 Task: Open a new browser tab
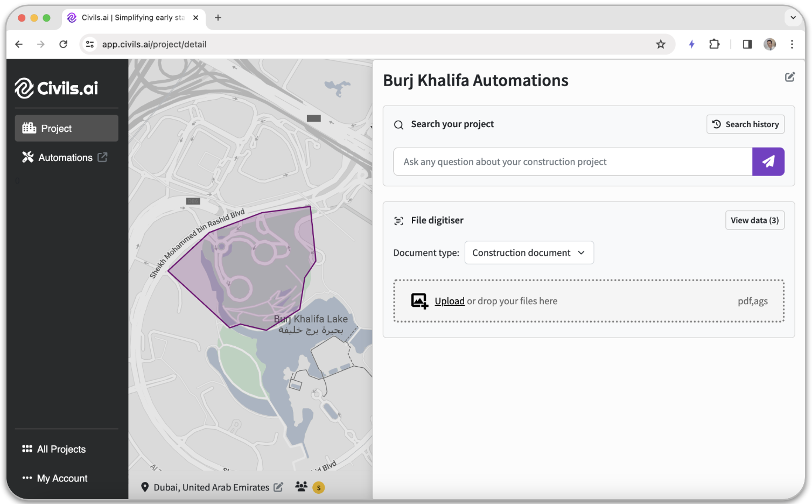[218, 18]
